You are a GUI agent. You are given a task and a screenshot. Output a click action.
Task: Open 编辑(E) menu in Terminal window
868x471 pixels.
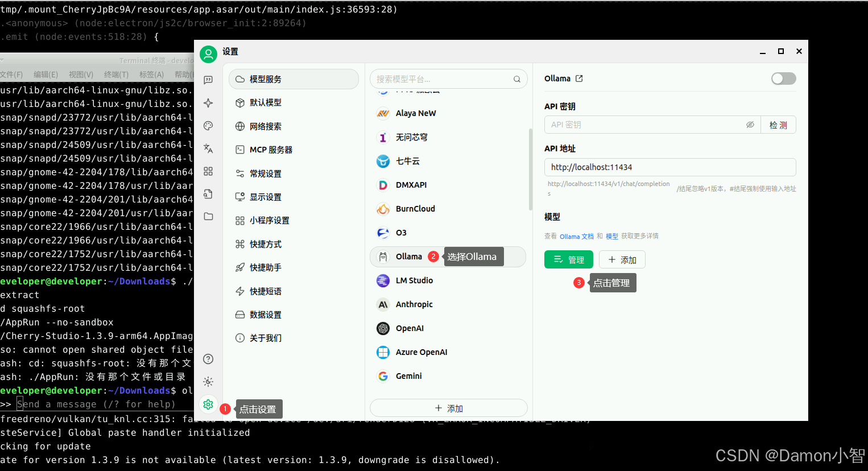point(46,75)
